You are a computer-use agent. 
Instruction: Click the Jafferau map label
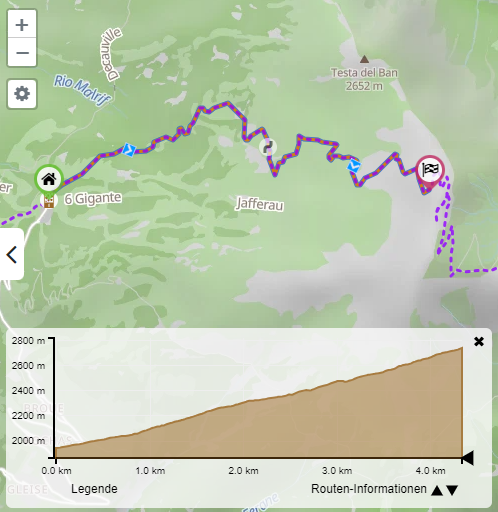click(x=260, y=204)
